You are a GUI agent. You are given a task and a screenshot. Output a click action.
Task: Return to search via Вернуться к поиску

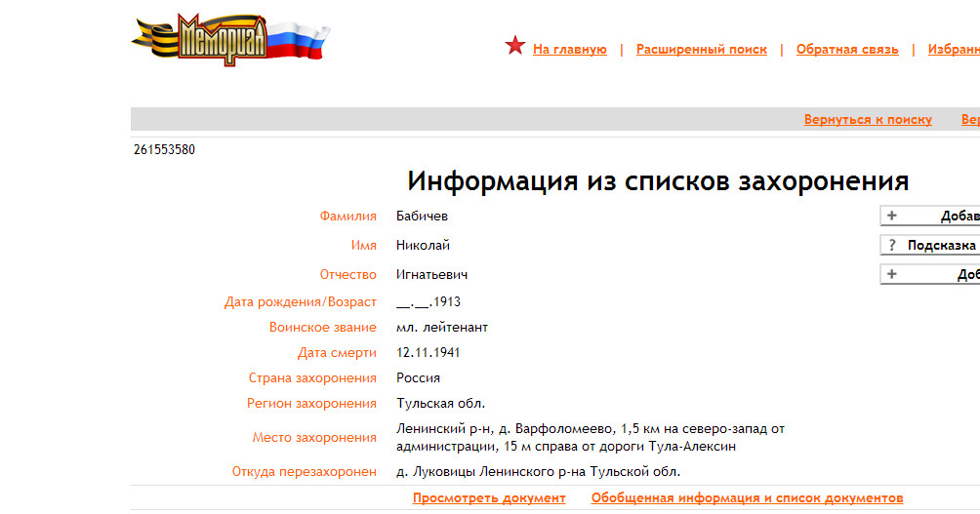(x=868, y=120)
